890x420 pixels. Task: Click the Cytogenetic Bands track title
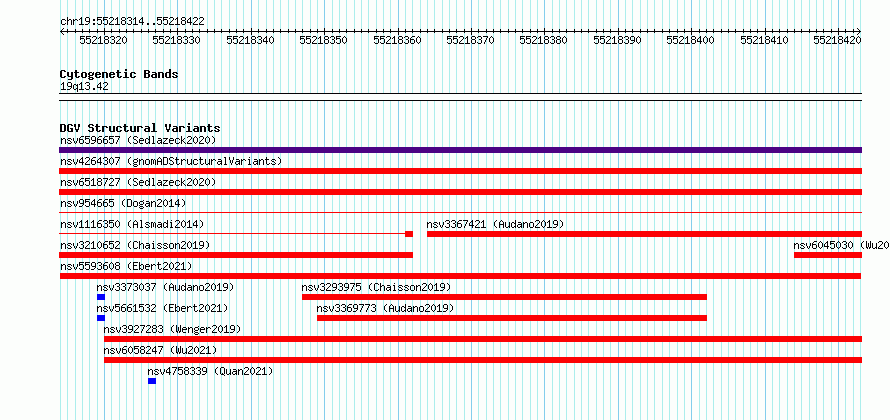coord(119,74)
